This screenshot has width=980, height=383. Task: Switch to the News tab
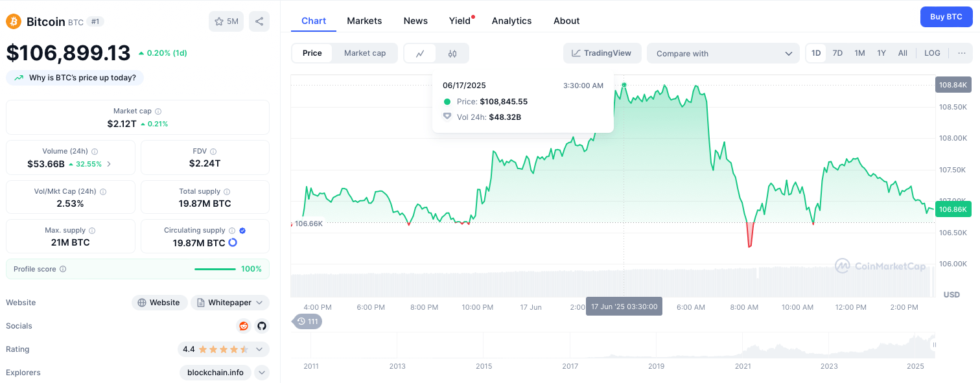click(x=415, y=21)
